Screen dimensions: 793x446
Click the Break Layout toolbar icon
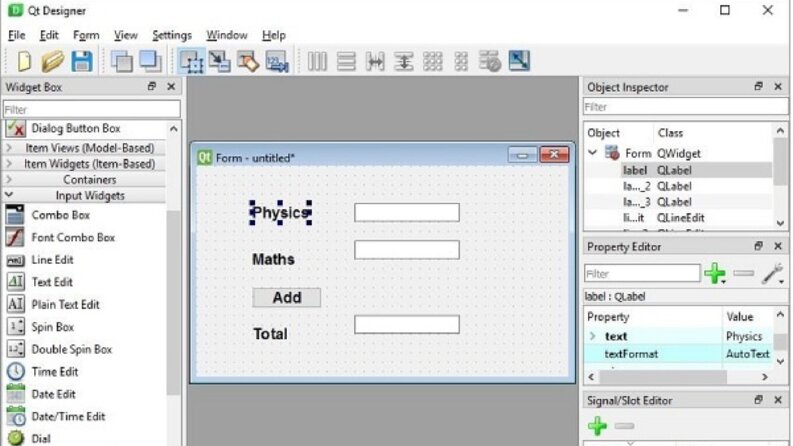(x=490, y=61)
